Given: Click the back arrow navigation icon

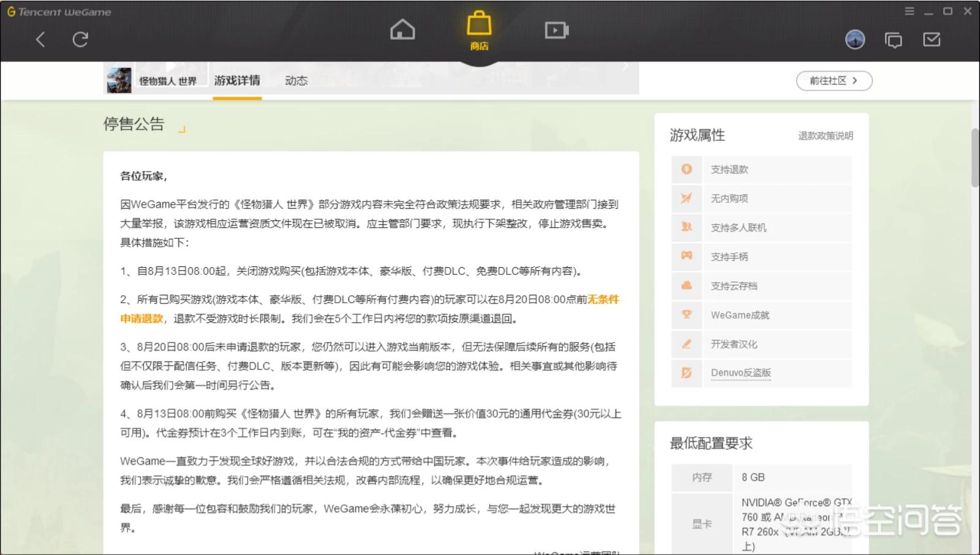Looking at the screenshot, I should 40,40.
